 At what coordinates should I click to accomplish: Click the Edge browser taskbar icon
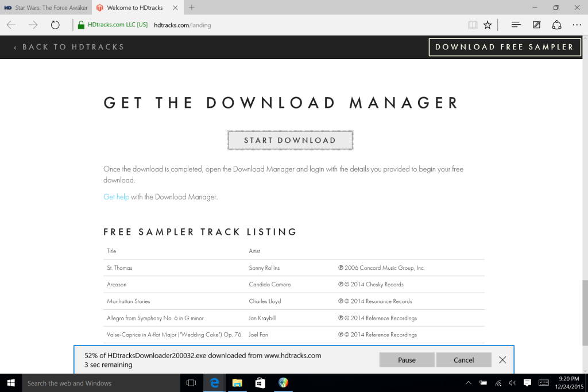click(x=214, y=383)
